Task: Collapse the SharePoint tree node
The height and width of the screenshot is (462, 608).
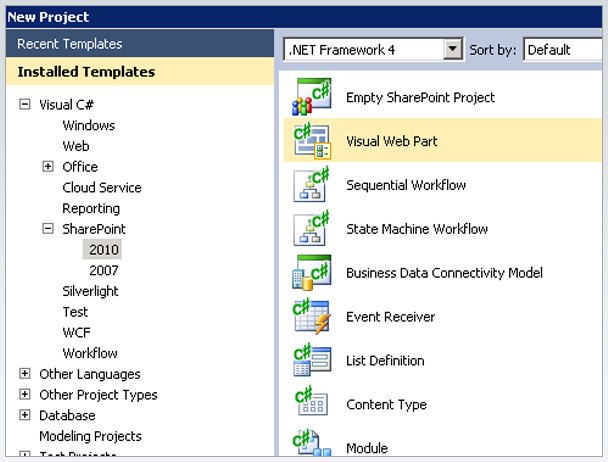Action: (48, 228)
